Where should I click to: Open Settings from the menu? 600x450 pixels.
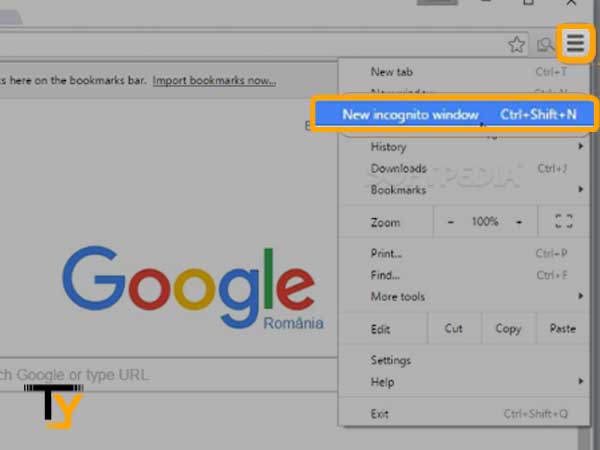pos(464,360)
